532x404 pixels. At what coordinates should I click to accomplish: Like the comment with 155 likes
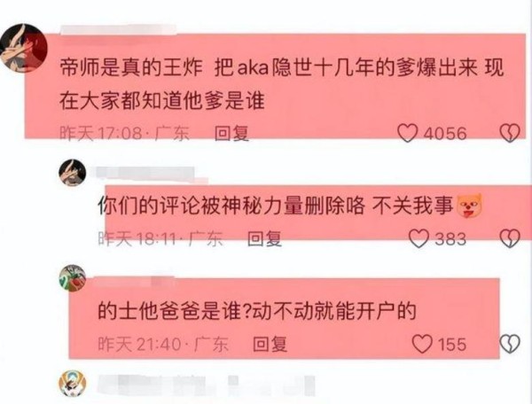pos(422,344)
